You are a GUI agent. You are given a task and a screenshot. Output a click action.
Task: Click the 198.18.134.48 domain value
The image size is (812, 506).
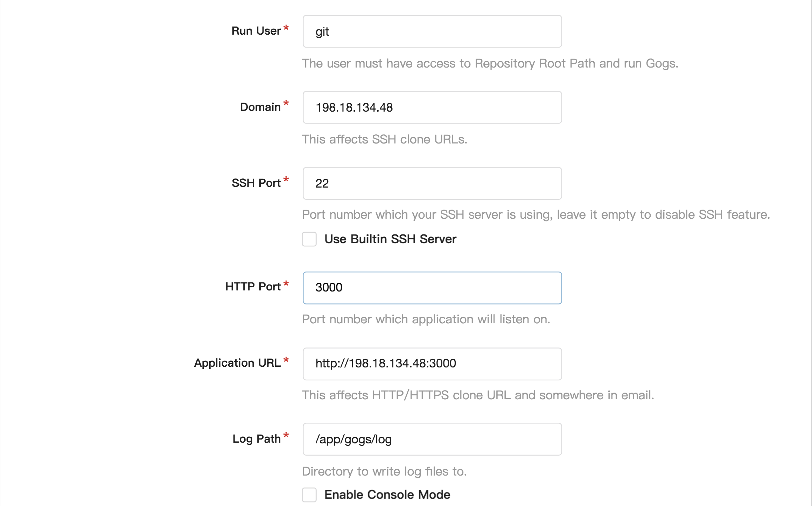pos(355,107)
